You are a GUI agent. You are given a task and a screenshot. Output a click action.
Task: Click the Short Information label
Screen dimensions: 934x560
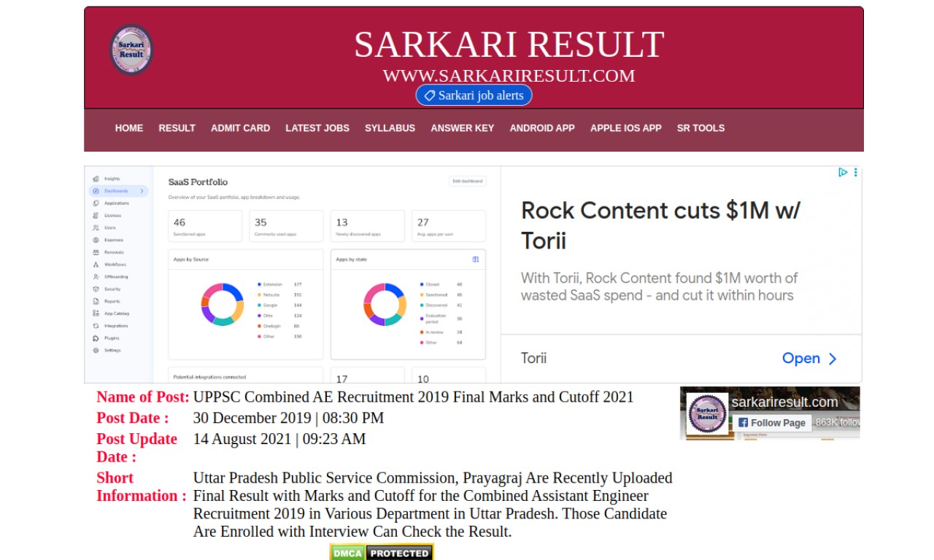tap(142, 487)
